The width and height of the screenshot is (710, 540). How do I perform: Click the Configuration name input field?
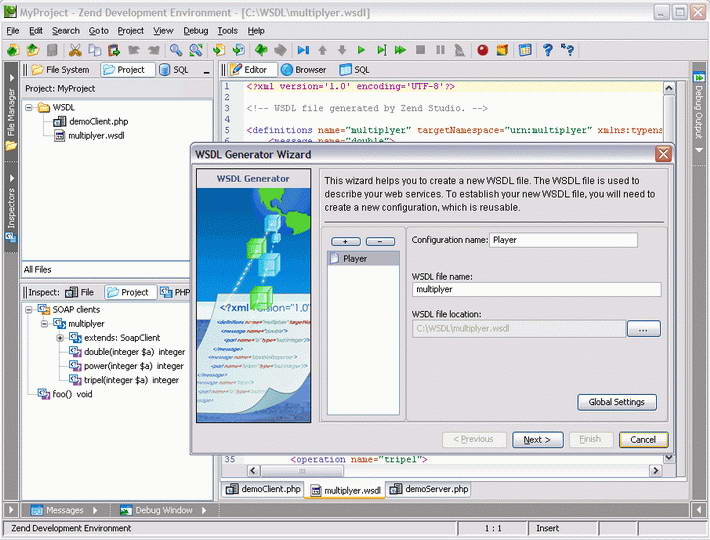coord(563,240)
